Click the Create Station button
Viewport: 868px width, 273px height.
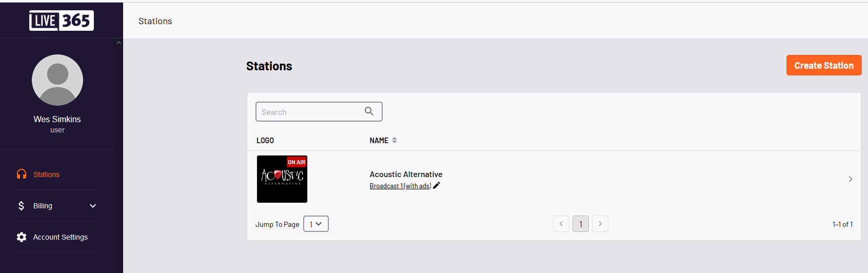[x=824, y=65]
